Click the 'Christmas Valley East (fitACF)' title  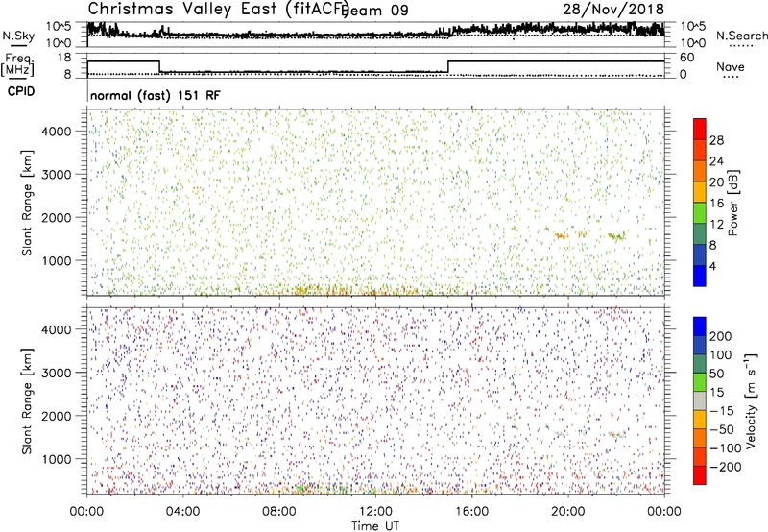coord(219,9)
